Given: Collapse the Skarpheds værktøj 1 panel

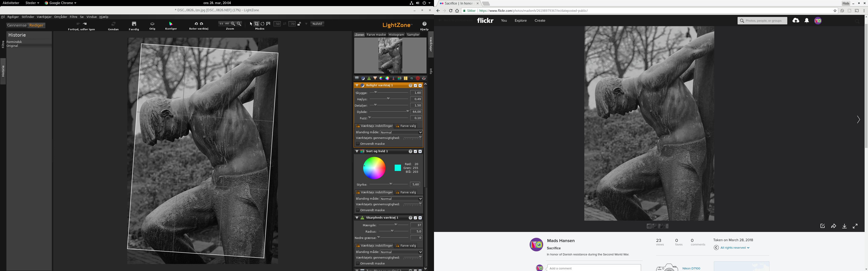Looking at the screenshot, I should pos(357,218).
